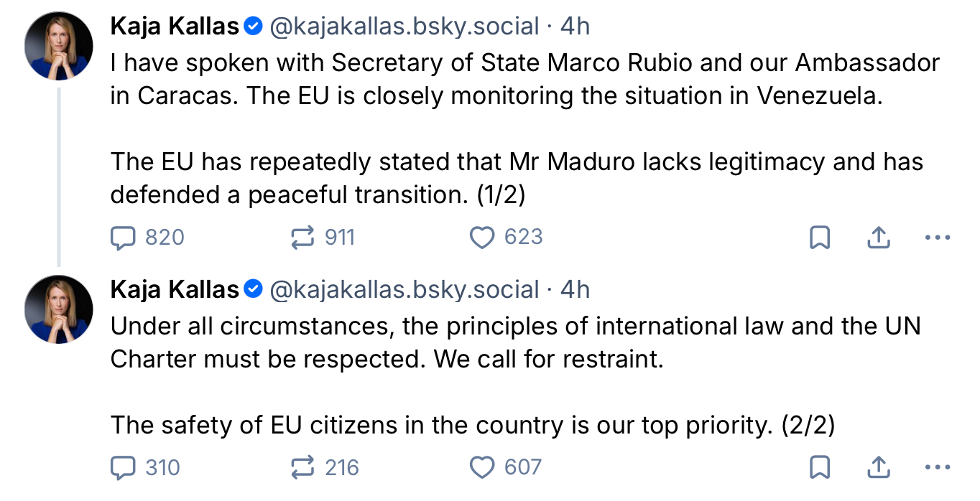Bookmark the first post (1/2)
Viewport: 980px width, 501px height.
tap(820, 238)
